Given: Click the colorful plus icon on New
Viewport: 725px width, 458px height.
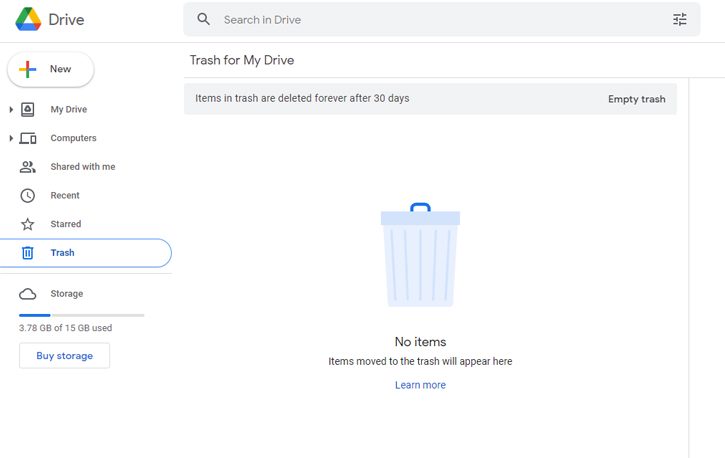Looking at the screenshot, I should [27, 69].
